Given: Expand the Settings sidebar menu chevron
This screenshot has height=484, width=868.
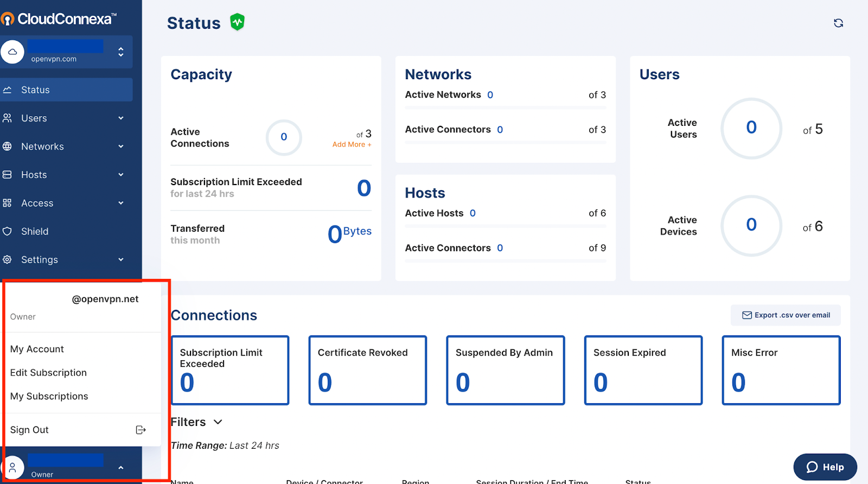Looking at the screenshot, I should pos(121,259).
